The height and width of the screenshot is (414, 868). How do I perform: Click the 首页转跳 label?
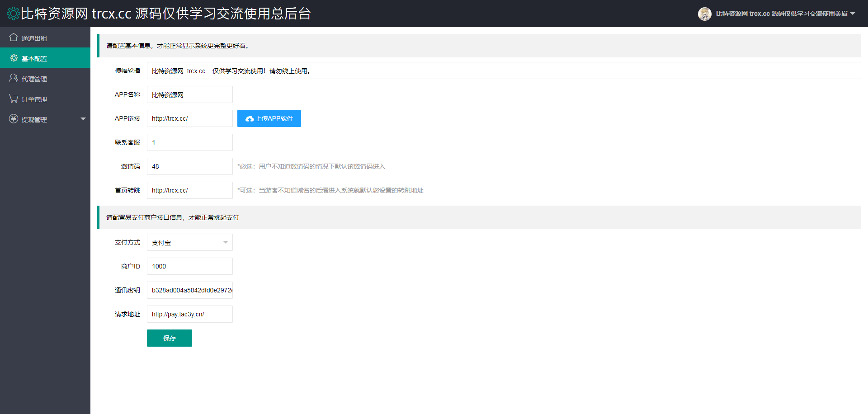(x=127, y=190)
